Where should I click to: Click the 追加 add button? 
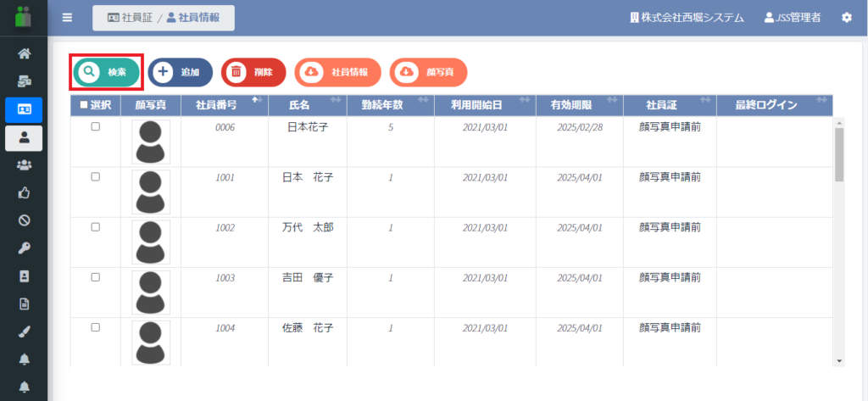click(181, 72)
